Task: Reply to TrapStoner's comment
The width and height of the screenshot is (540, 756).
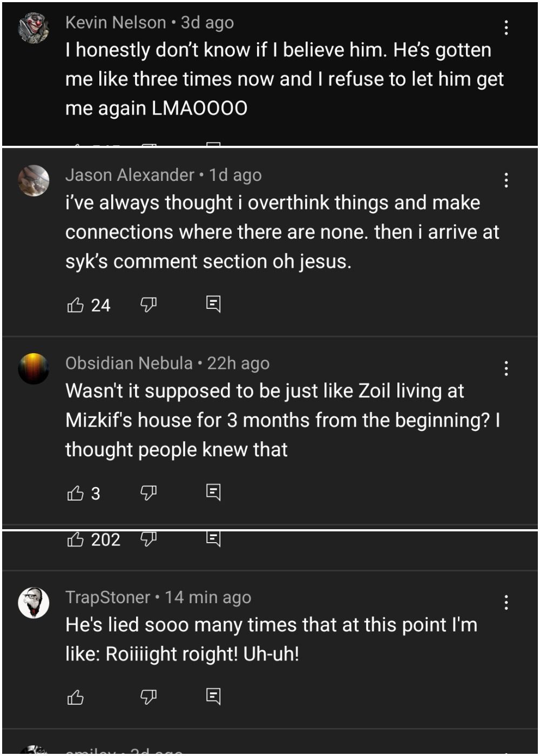Action: pyautogui.click(x=213, y=696)
